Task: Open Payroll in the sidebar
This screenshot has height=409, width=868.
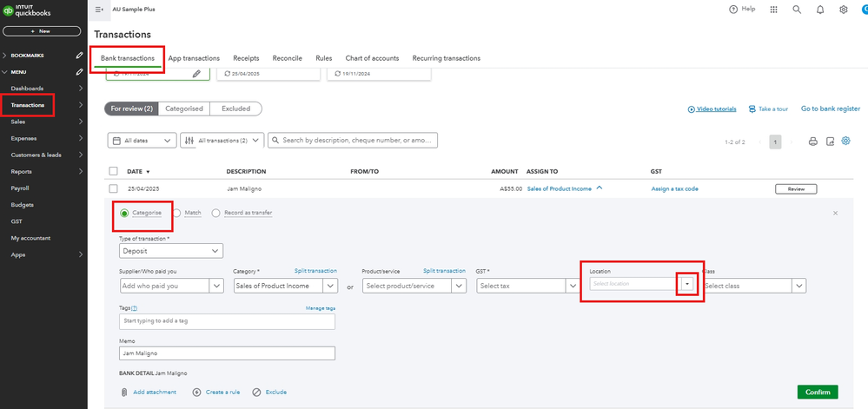Action: (20, 188)
